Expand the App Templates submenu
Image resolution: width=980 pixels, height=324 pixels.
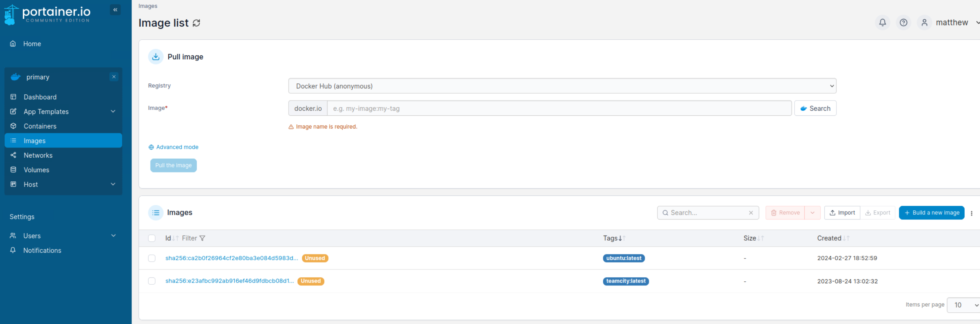tap(113, 111)
